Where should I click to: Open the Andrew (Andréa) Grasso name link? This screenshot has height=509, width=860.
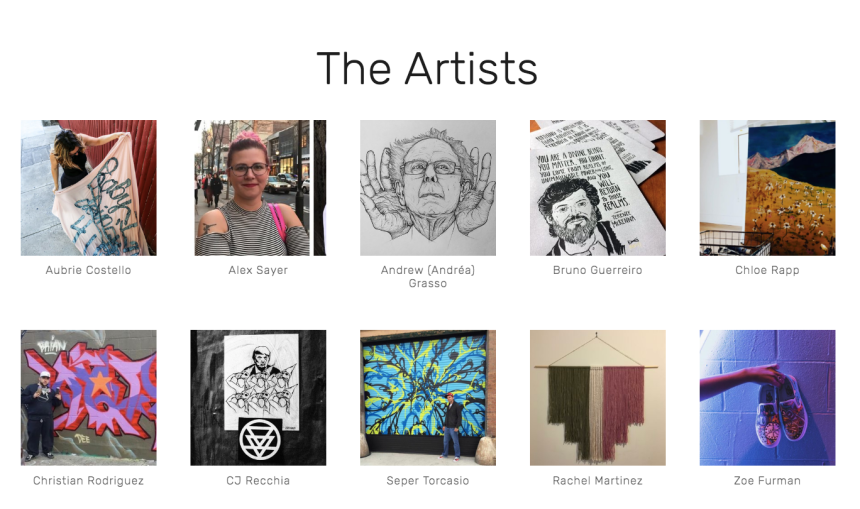[428, 276]
